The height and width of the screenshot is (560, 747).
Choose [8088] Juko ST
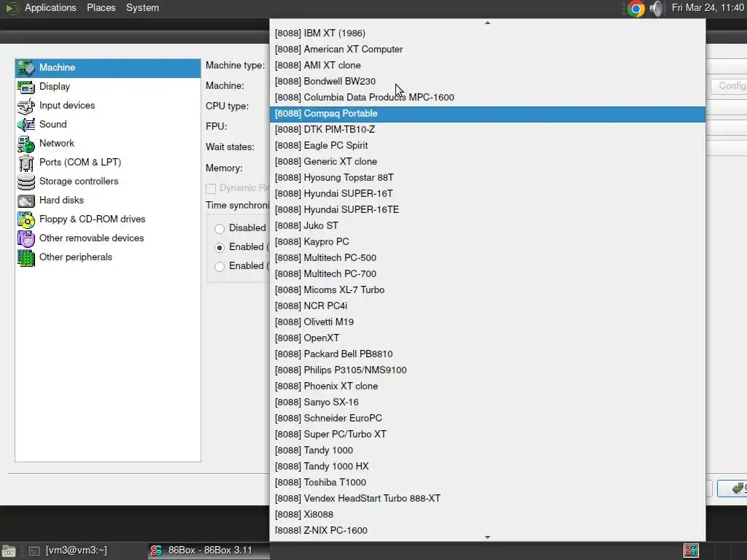coord(487,226)
